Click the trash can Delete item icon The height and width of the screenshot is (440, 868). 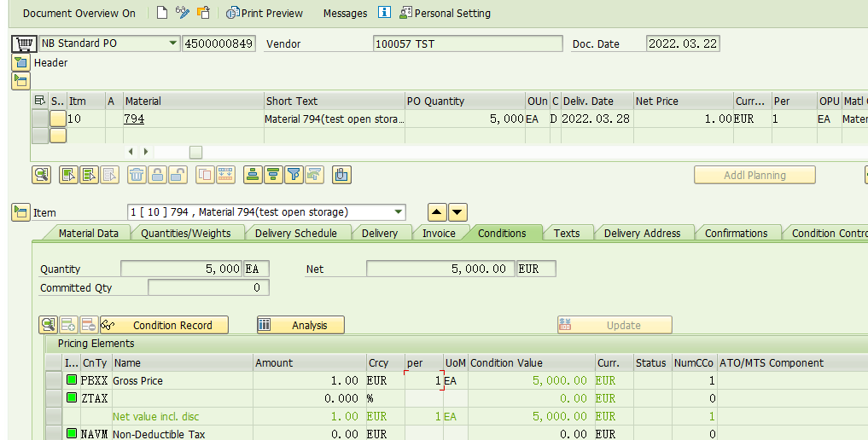(x=137, y=175)
